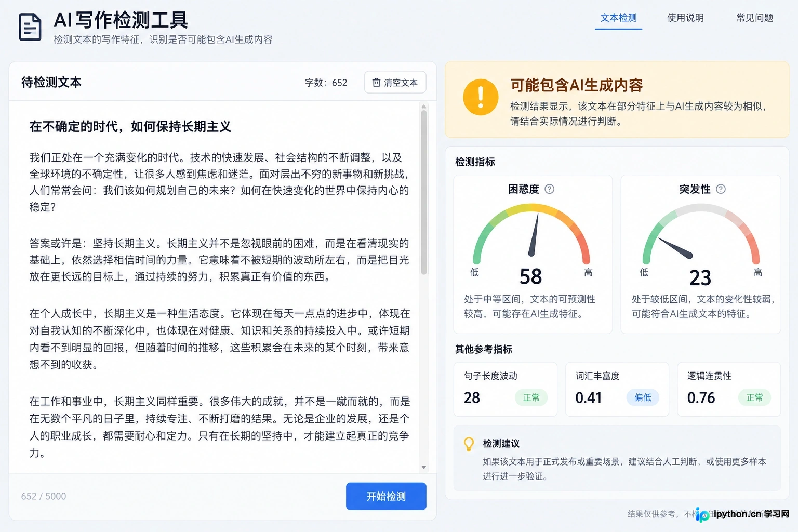Viewport: 798px width, 532px height.
Task: Open the 常见问题 tab
Action: click(754, 18)
